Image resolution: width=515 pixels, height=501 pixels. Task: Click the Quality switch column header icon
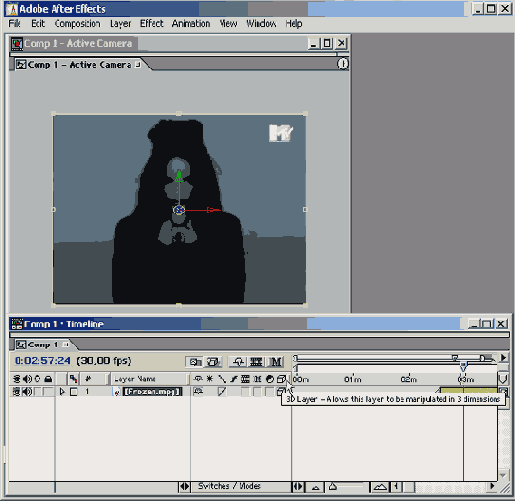(222, 379)
